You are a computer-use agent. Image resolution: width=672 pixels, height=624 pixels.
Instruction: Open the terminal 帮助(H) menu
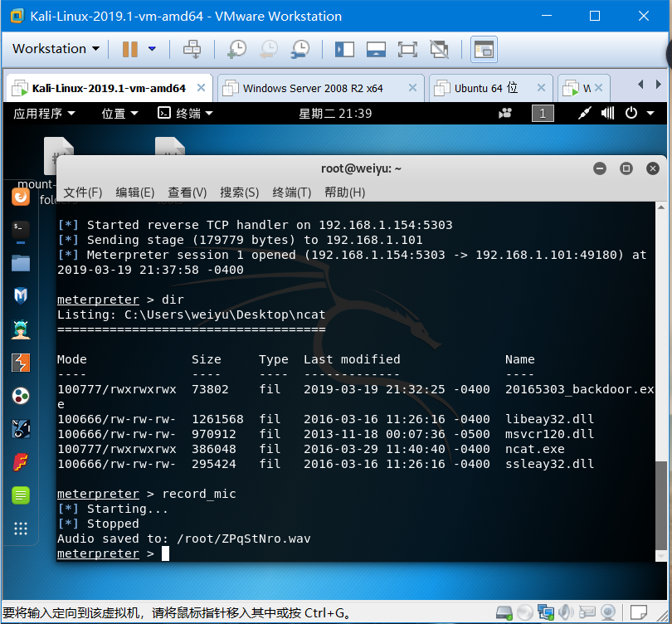click(x=344, y=193)
